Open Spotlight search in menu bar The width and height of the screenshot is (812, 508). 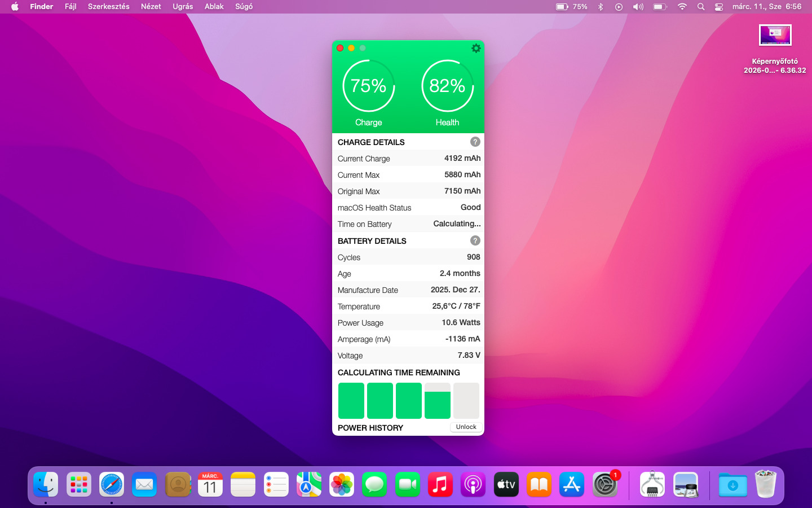[x=701, y=7]
